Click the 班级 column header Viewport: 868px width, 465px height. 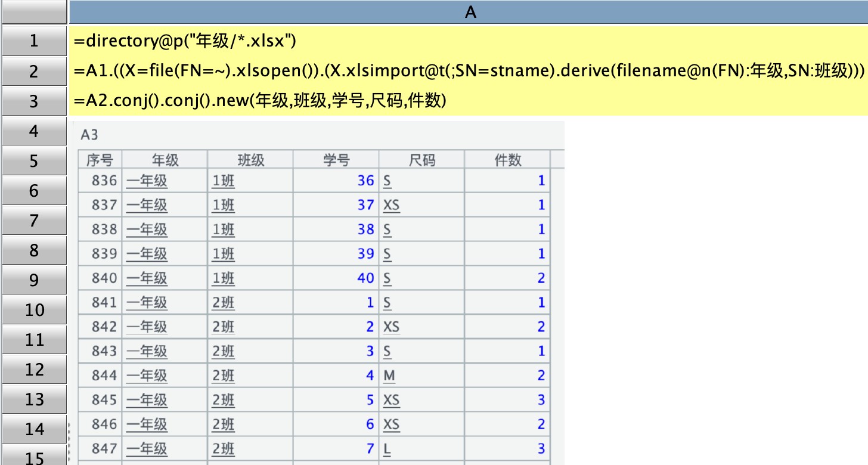(251, 160)
